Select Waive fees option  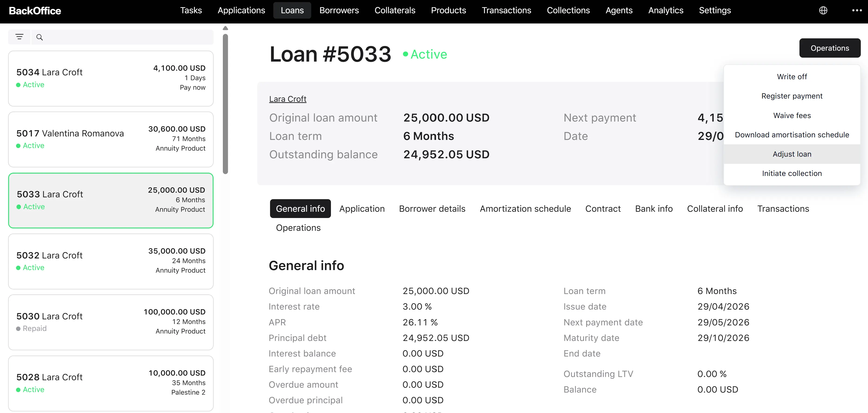click(x=792, y=116)
